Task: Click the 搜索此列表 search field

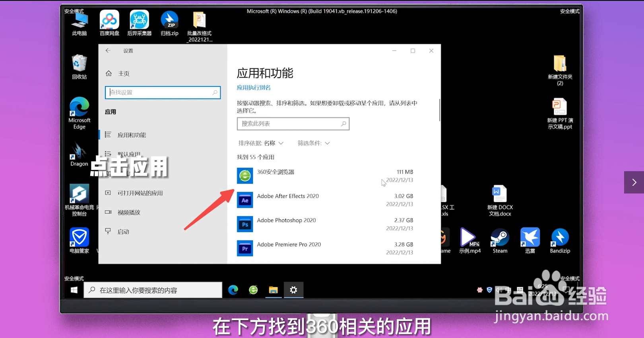Action: point(293,124)
